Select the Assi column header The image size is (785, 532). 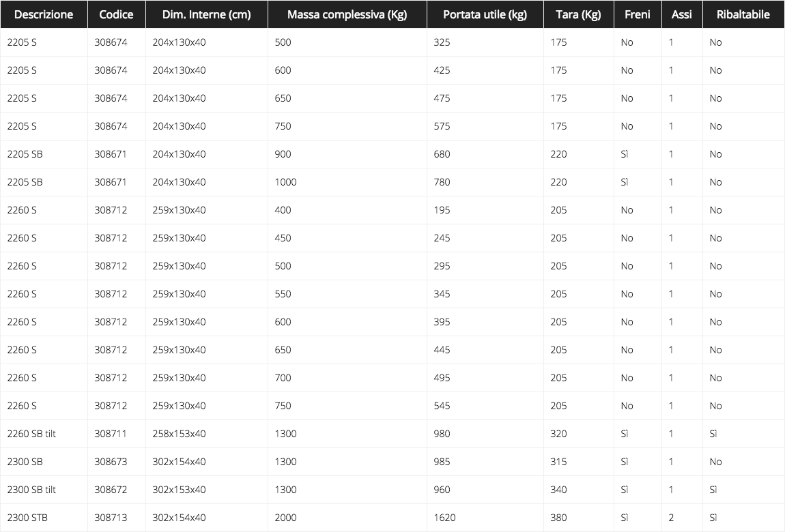[681, 14]
